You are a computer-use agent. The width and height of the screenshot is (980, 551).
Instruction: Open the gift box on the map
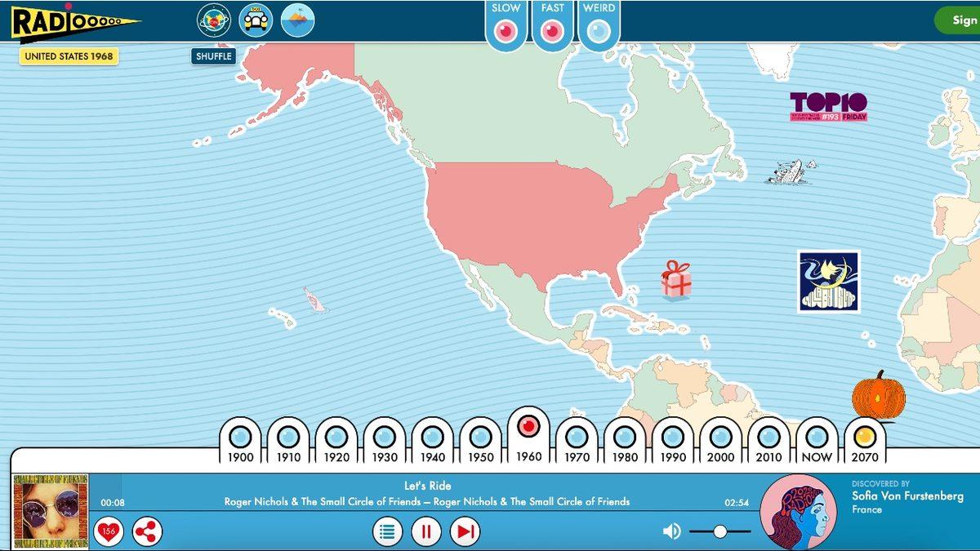click(675, 280)
